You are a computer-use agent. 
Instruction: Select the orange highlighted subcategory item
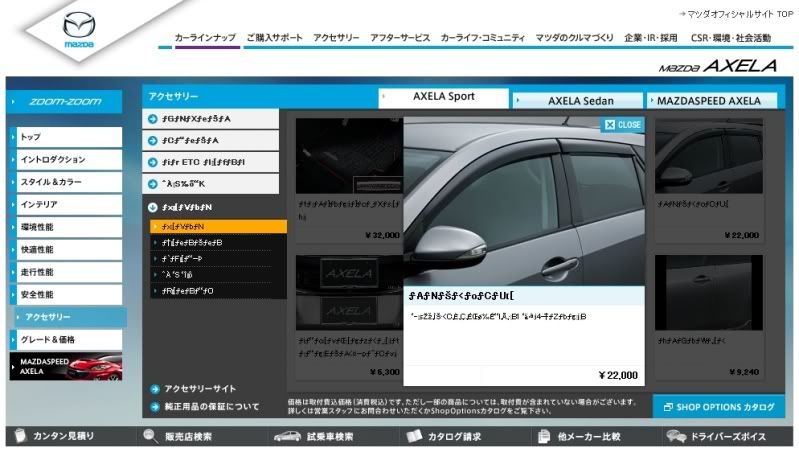[x=218, y=226]
